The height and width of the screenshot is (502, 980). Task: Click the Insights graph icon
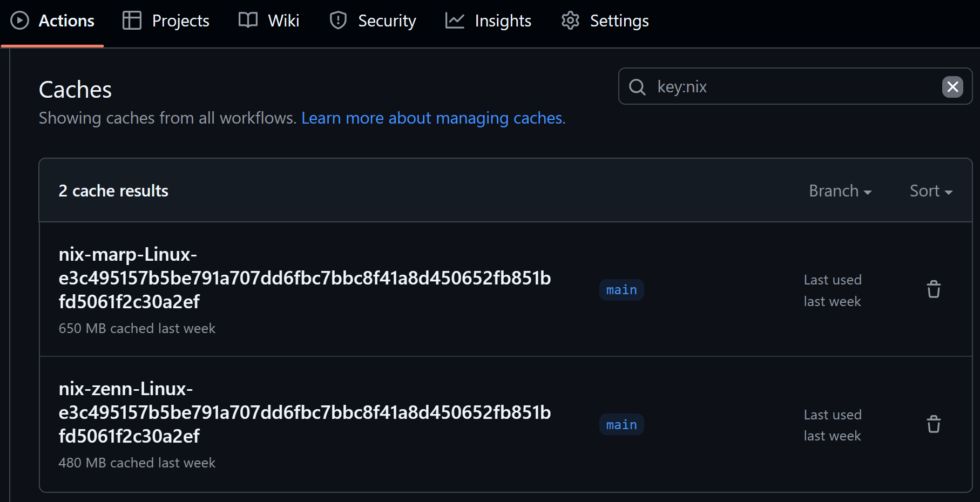point(454,21)
